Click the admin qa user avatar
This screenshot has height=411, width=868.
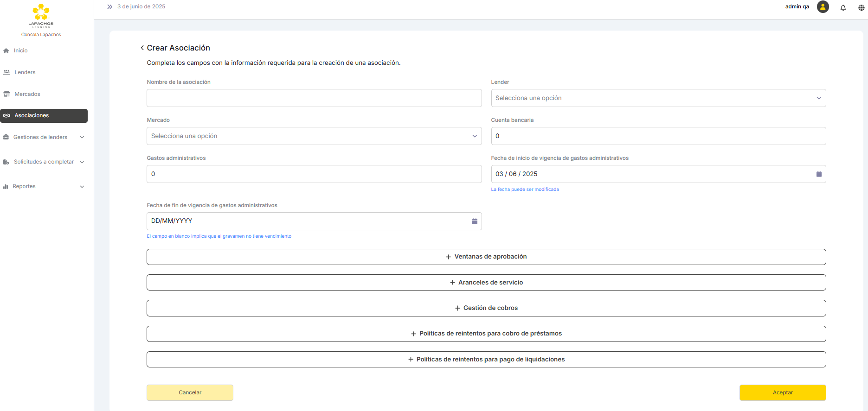823,7
